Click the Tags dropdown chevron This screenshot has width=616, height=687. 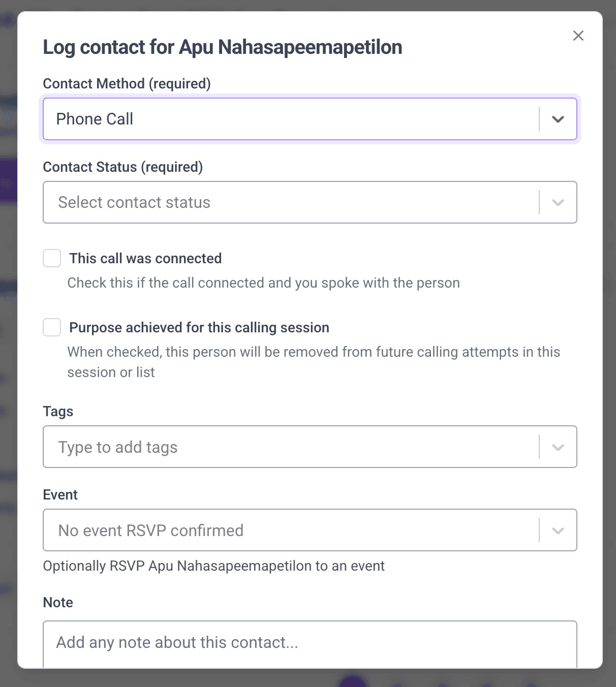coord(558,447)
